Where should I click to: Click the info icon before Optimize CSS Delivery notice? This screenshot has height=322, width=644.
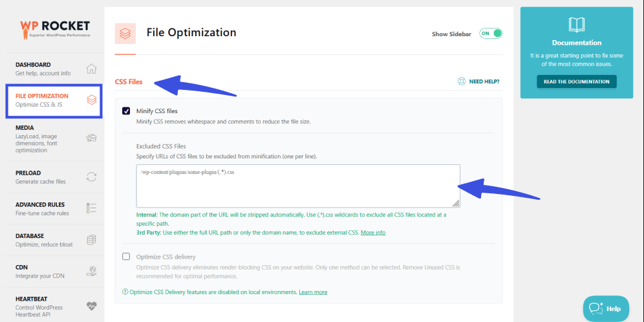125,292
